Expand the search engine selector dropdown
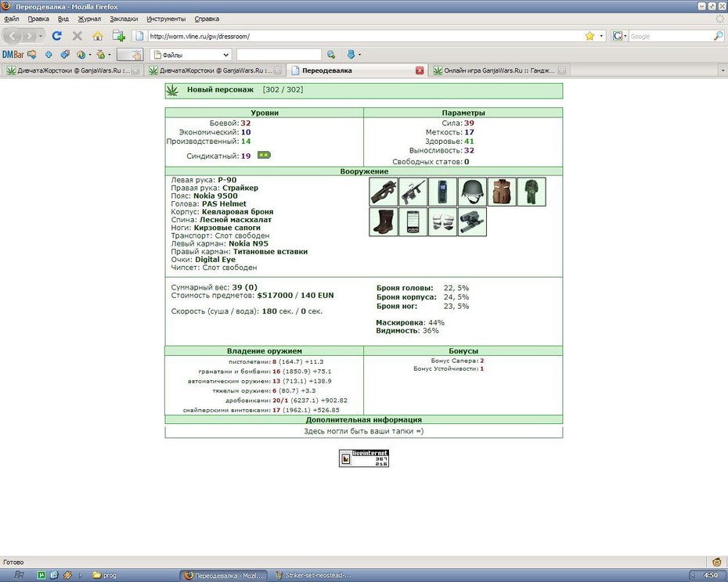Viewport: 728px width, 582px height. coord(620,36)
